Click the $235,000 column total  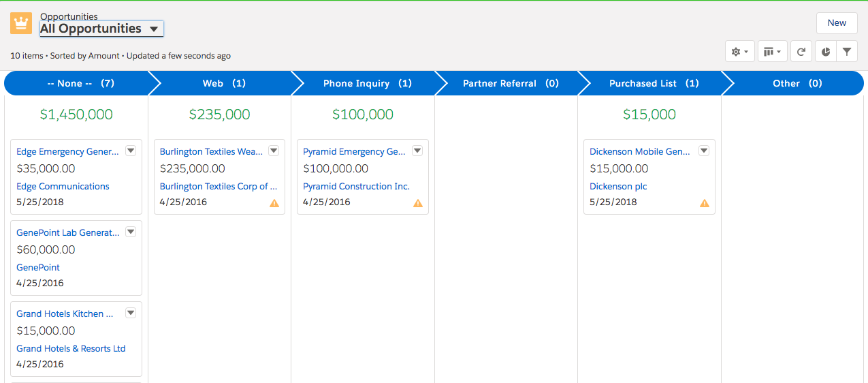pos(220,114)
